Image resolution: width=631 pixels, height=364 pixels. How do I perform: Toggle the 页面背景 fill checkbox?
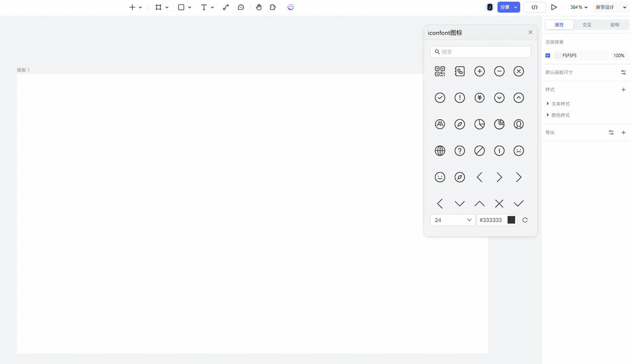(548, 56)
